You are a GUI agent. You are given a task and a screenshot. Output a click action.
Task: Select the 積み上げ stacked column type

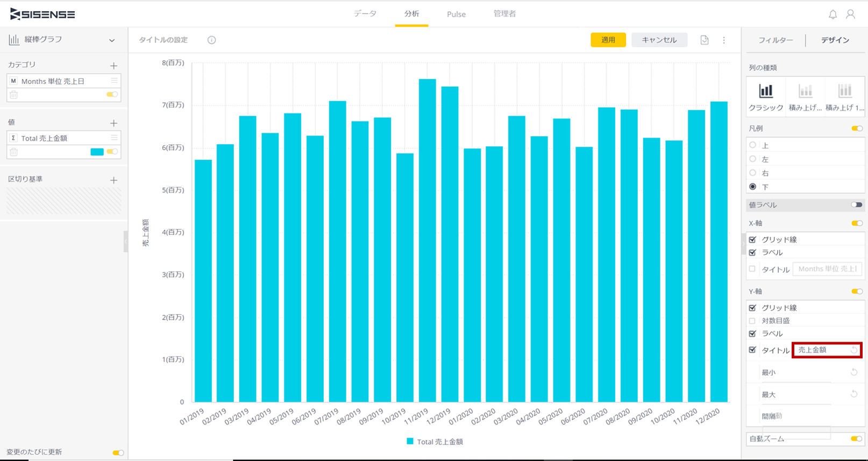coord(805,97)
